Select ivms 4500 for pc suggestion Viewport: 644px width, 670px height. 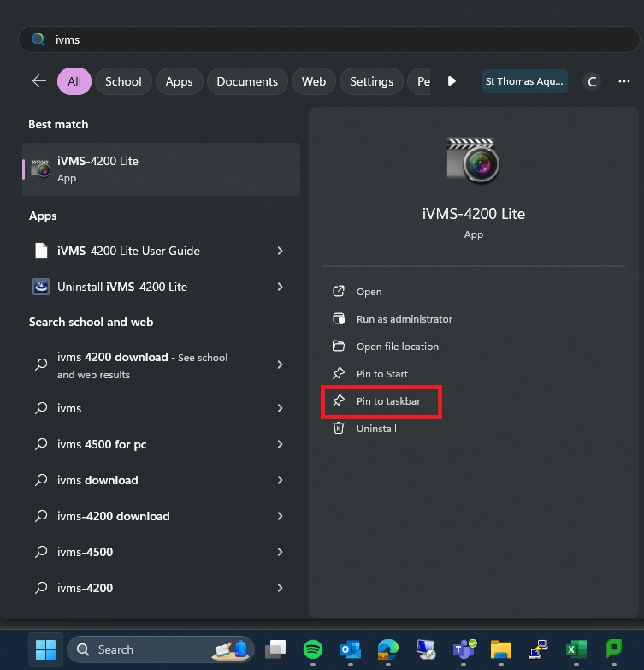[x=102, y=444]
